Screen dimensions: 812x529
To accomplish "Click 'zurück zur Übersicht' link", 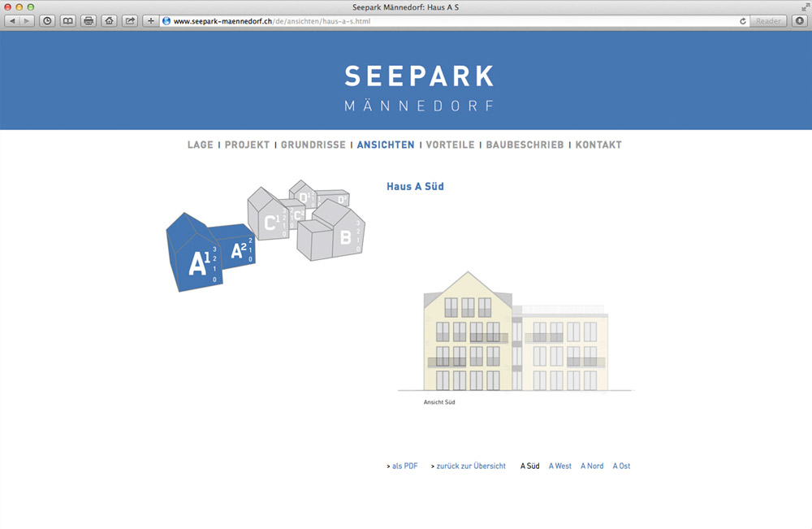I will pyautogui.click(x=470, y=466).
